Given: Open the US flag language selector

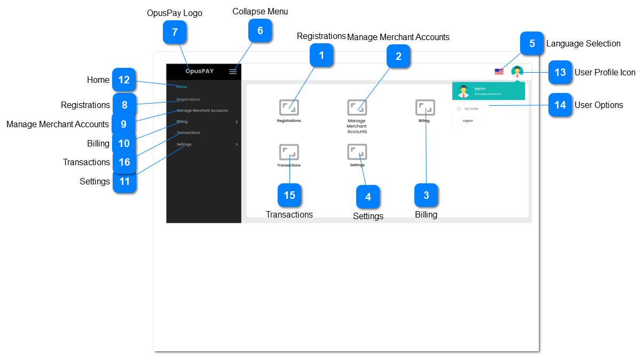Looking at the screenshot, I should [x=499, y=72].
